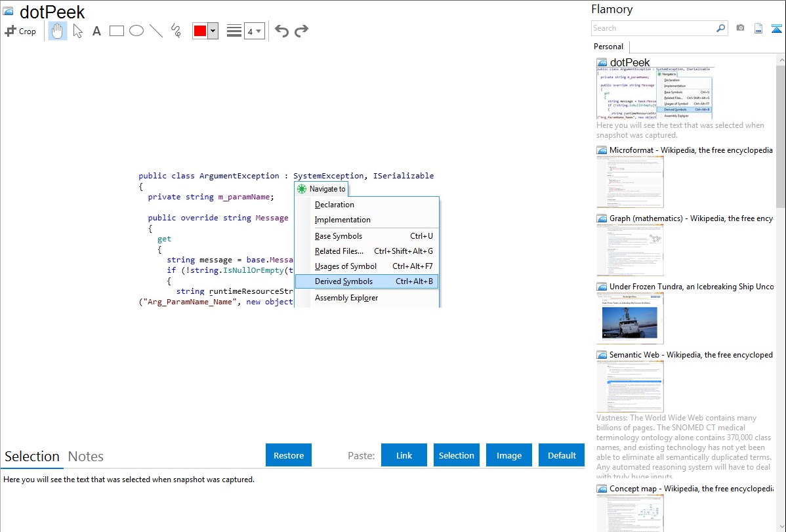This screenshot has height=532, width=786.
Task: Click the Selection pane text 'Here you will see the text'
Action: click(129, 480)
